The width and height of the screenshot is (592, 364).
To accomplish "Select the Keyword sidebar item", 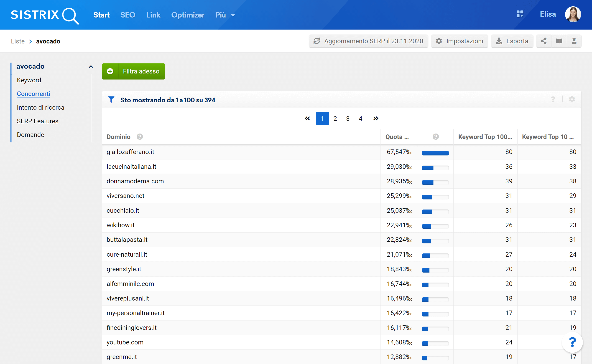I will pos(28,80).
